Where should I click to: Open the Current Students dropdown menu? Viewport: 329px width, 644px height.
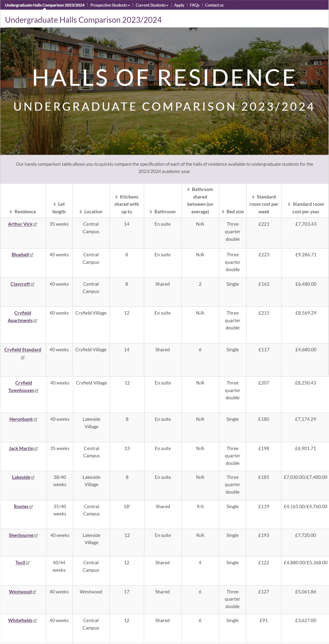pos(152,5)
